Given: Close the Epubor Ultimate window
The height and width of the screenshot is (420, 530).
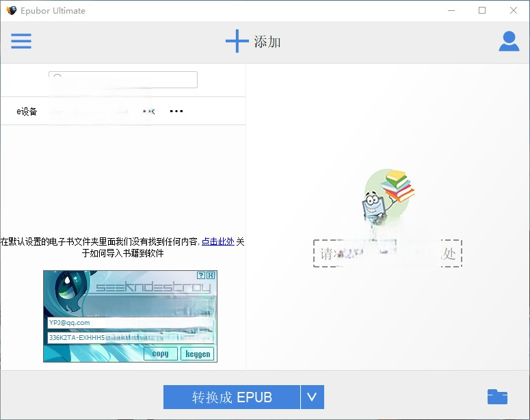Looking at the screenshot, I should coord(514,10).
